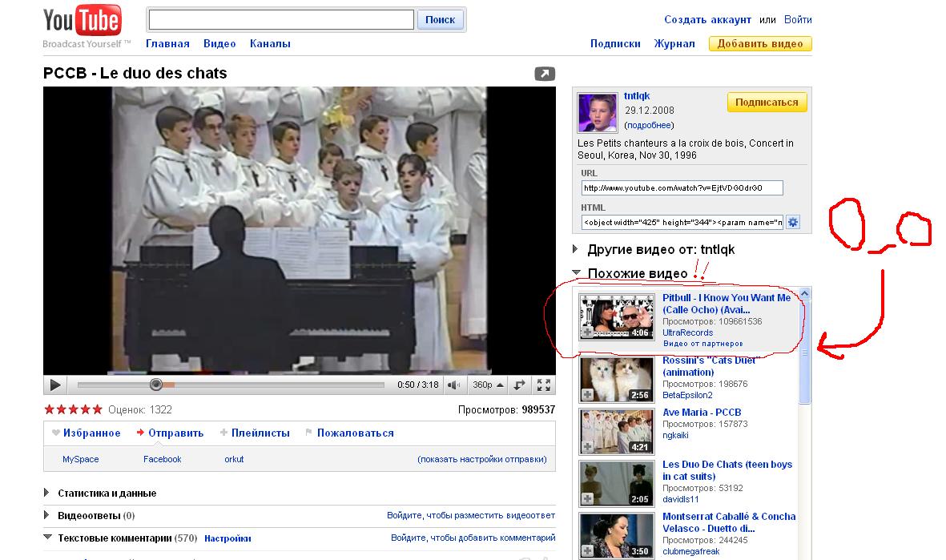Click the pop-out arrow icon beside video title
Viewport: 946px width, 560px height.
[x=545, y=74]
